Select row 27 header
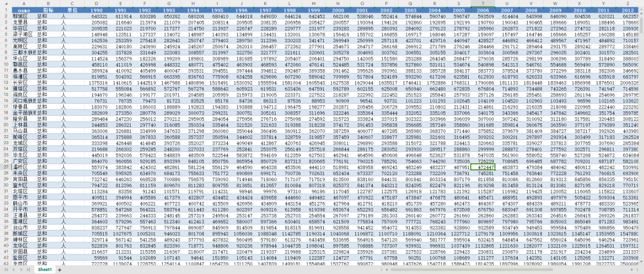 click(x=6, y=167)
